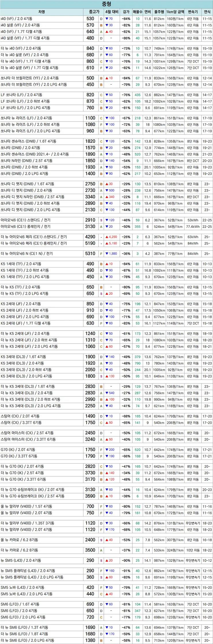This screenshot has width=213, height=644.
Task: Select "올 뉴 카마로 / 6.2 8기통"
Action: (19, 540)
